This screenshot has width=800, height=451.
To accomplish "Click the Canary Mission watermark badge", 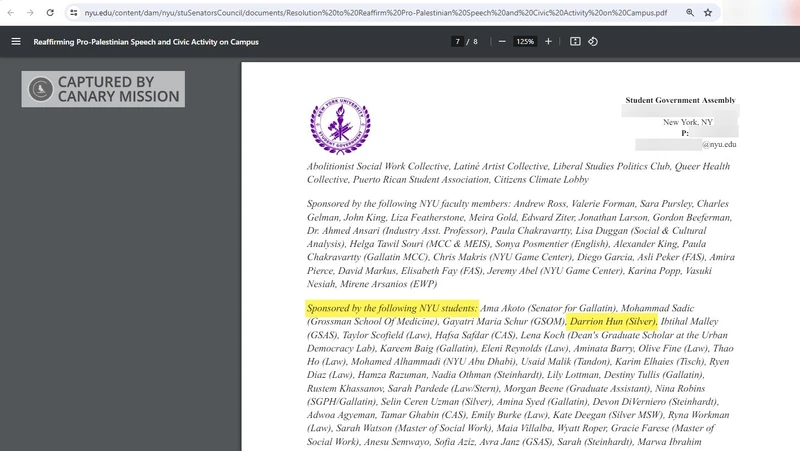I will point(103,89).
